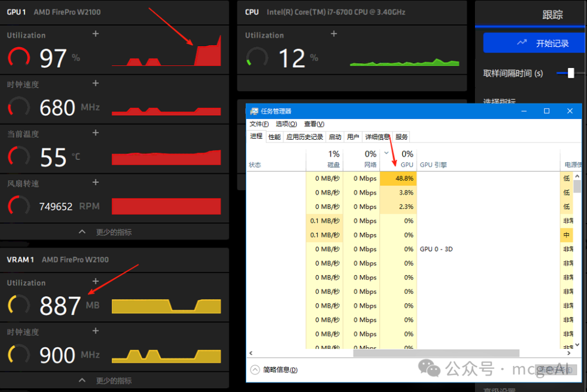The image size is (587, 392).
Task: Click plus icon next to 风扇转速
Action: pyautogui.click(x=96, y=182)
